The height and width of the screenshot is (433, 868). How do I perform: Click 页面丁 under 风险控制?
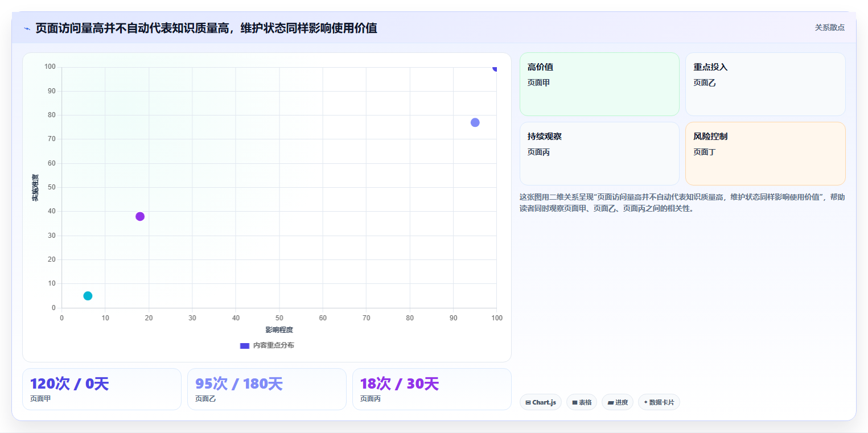[x=704, y=152]
